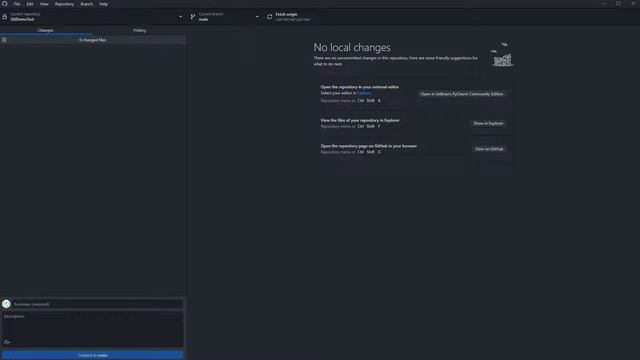Minimize the GitHub Desktop window

[x=603, y=4]
